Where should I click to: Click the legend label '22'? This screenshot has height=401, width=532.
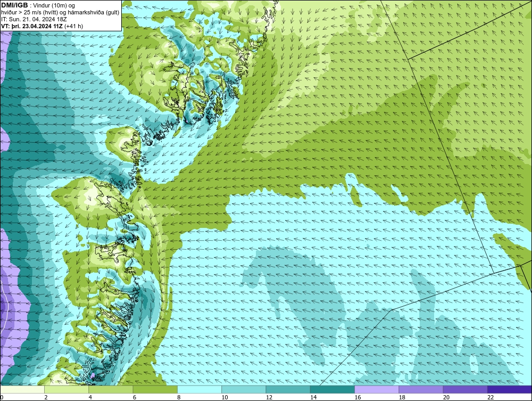491,398
